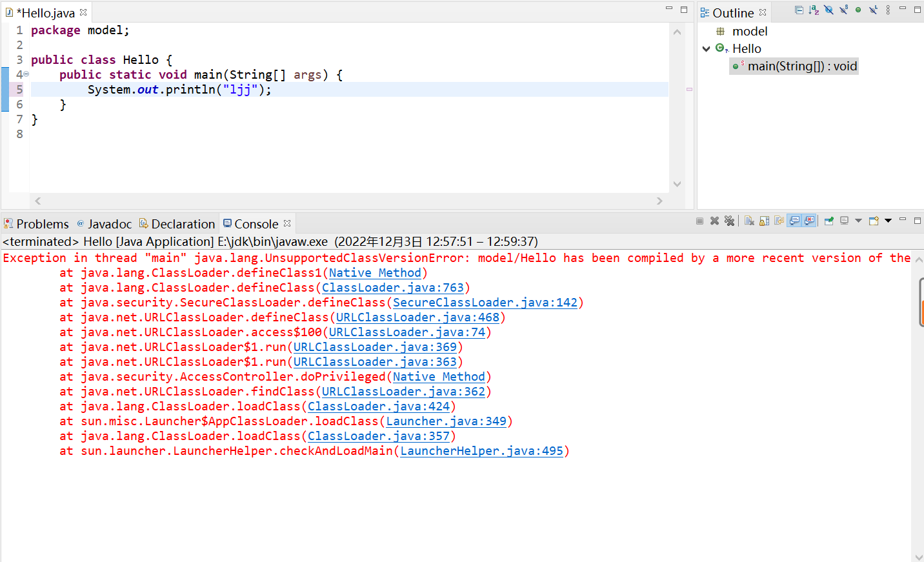Toggle Hide Fields in Outline
Image resolution: width=924 pixels, height=562 pixels.
[829, 10]
